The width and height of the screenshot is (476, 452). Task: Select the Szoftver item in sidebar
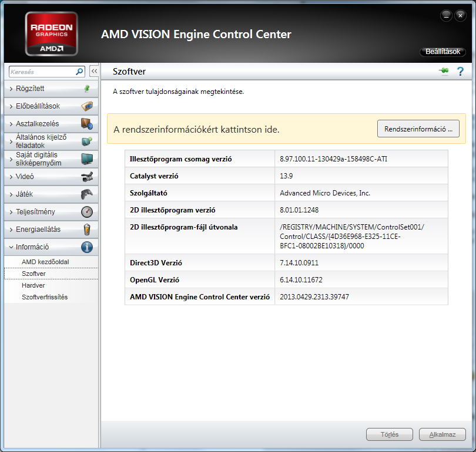[x=51, y=274]
